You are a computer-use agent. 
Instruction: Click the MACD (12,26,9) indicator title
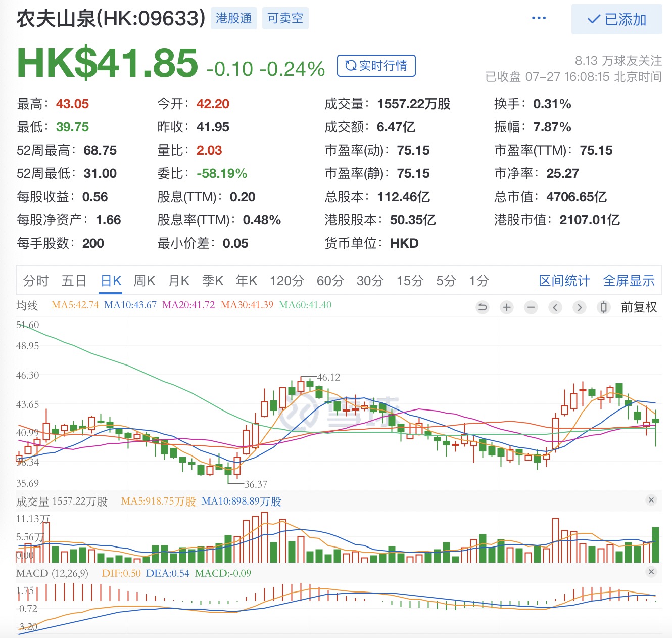pyautogui.click(x=52, y=573)
